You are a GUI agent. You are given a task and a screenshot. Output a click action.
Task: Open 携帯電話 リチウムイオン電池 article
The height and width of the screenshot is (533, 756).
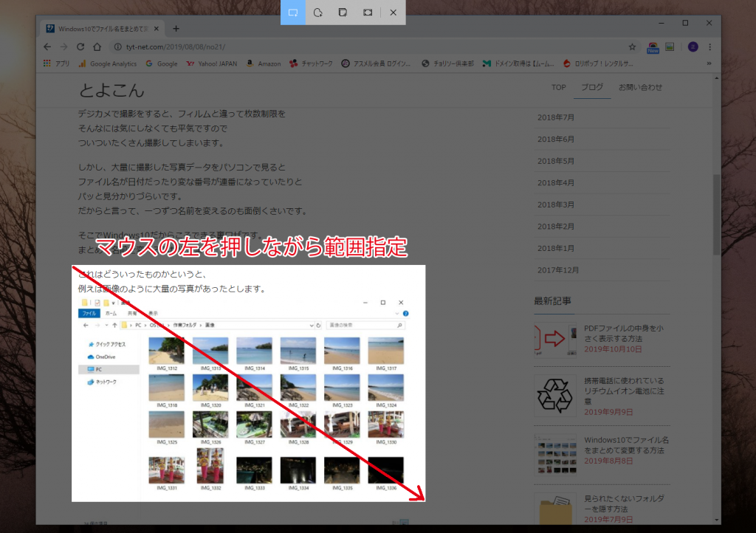624,391
